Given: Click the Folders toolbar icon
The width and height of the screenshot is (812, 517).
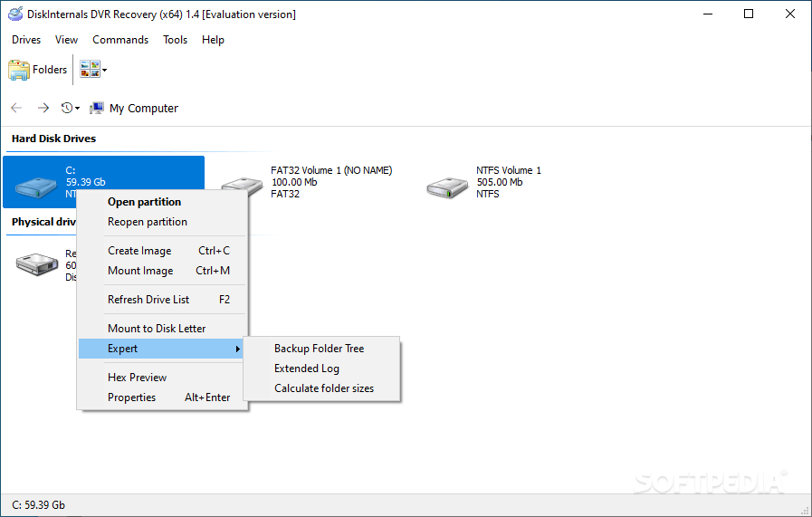Looking at the screenshot, I should pyautogui.click(x=19, y=70).
